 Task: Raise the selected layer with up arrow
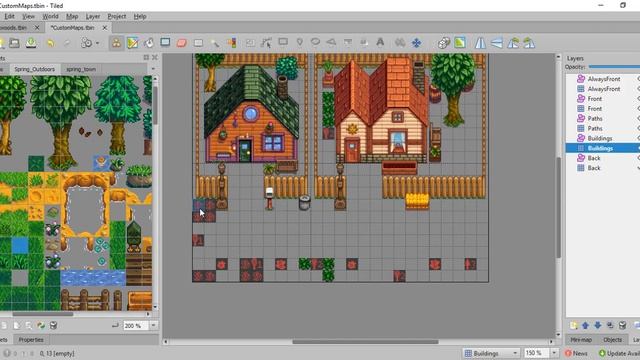pyautogui.click(x=585, y=325)
